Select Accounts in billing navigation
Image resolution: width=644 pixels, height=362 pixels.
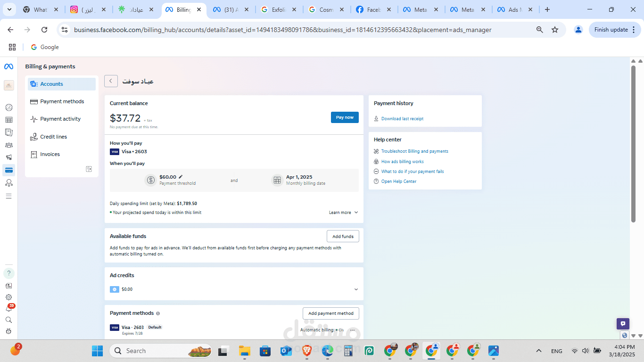62,84
